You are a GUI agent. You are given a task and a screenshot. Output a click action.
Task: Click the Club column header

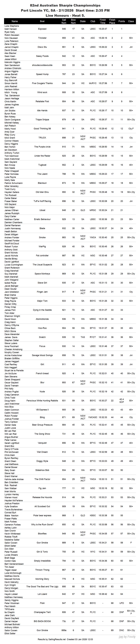93,21
